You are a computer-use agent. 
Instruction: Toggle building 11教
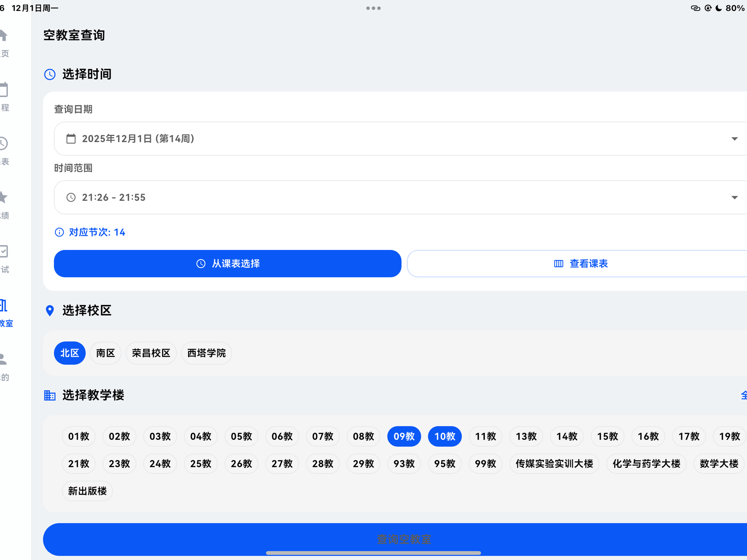(486, 437)
